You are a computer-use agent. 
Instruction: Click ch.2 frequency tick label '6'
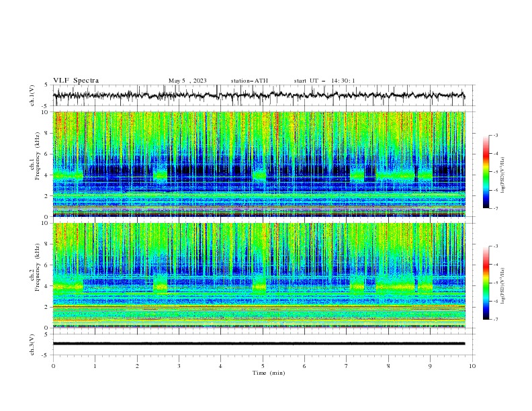click(x=47, y=265)
